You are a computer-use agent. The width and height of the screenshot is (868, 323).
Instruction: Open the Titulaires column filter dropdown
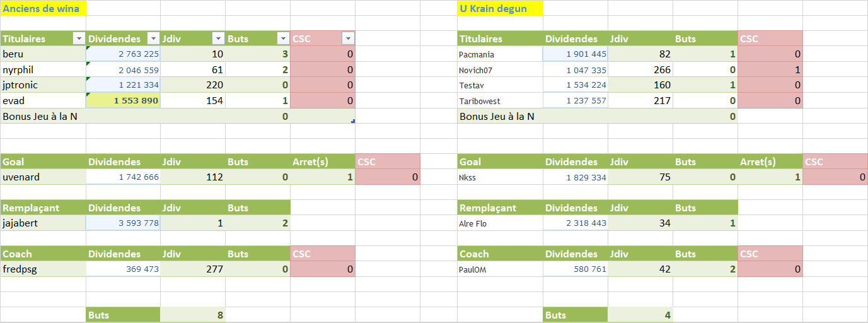point(79,38)
